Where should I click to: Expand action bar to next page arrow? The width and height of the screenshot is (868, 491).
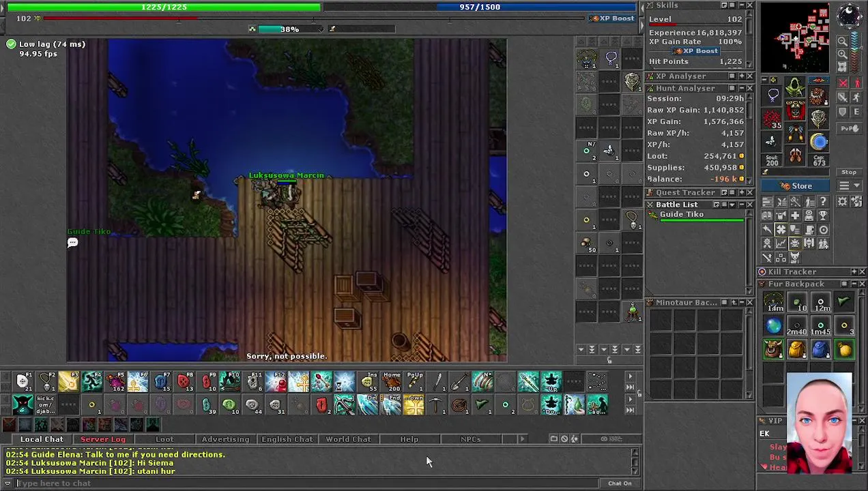pyautogui.click(x=630, y=376)
